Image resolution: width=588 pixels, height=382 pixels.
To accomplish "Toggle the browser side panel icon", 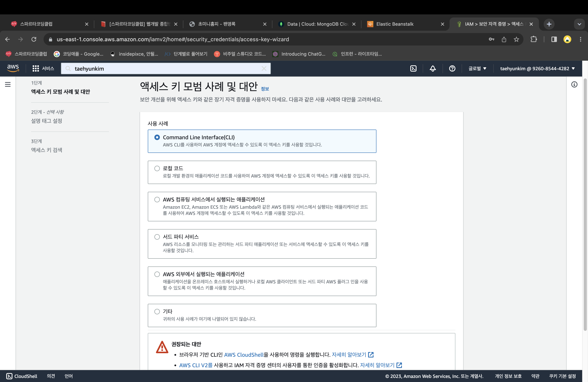I will coord(554,39).
